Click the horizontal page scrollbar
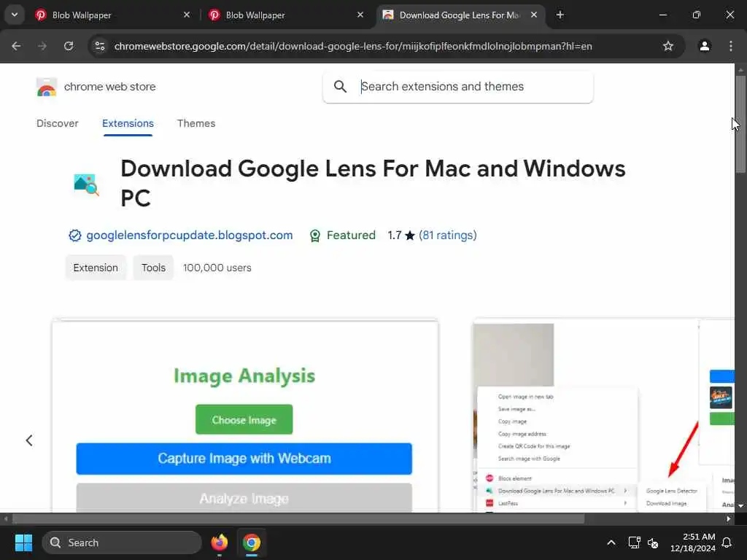 point(298,518)
